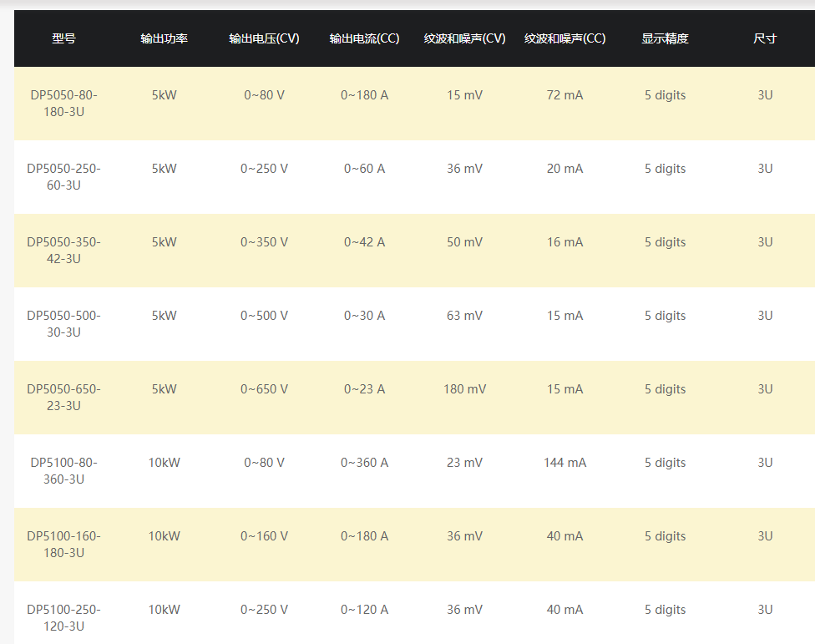Screen dimensions: 815x644
Task: Click 0~250 V in DP5050-250-60-3U row
Action: pyautogui.click(x=264, y=169)
